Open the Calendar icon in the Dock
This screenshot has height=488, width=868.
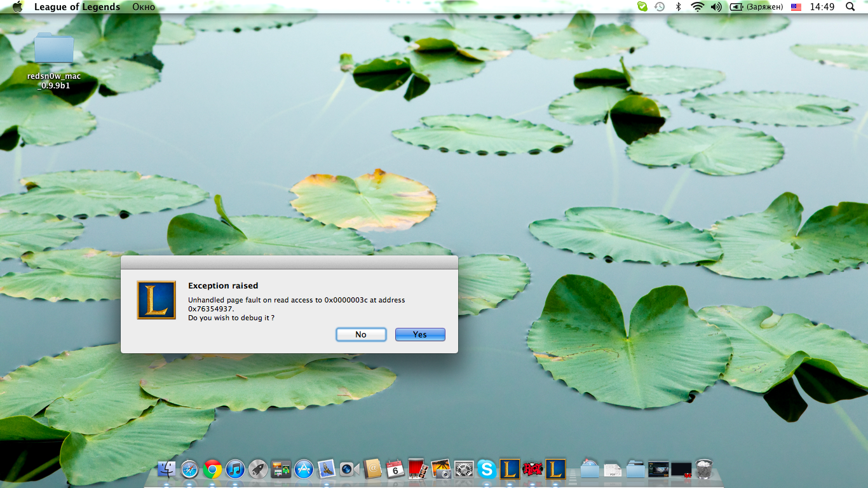[395, 469]
